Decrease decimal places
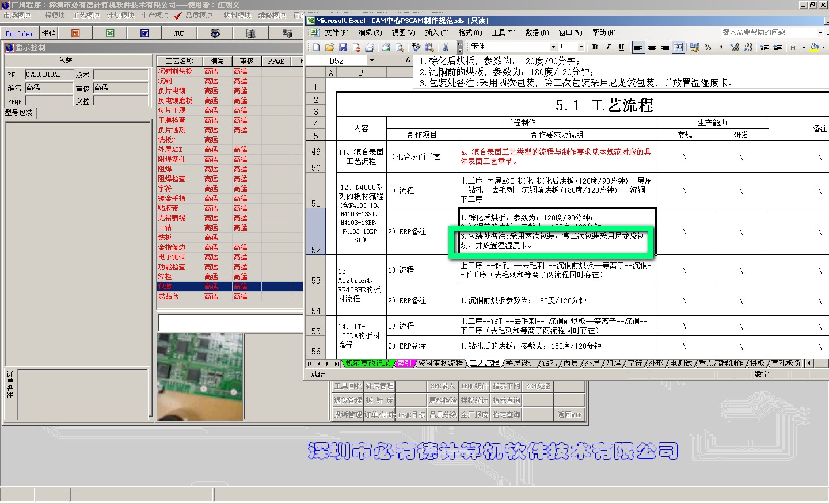 point(748,47)
